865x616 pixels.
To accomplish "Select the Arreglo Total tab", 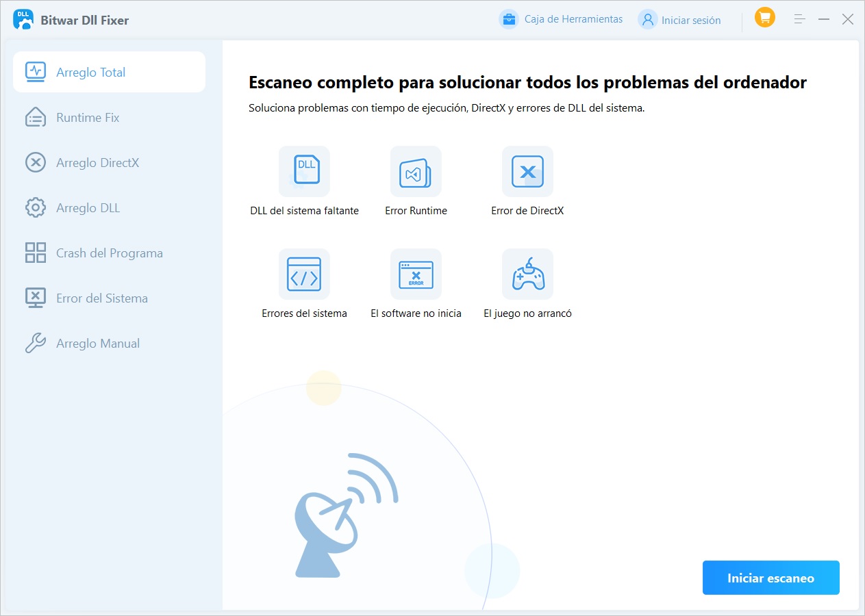I will pyautogui.click(x=110, y=72).
